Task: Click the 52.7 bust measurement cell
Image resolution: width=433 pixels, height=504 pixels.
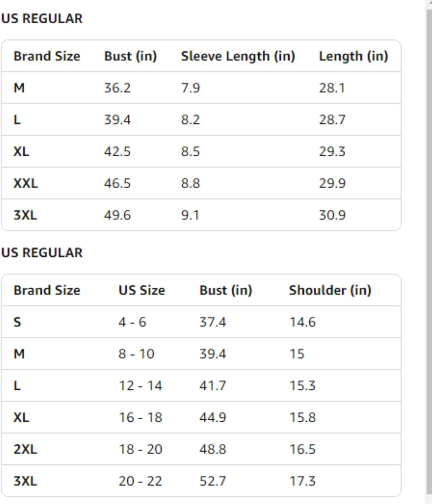Action: [213, 481]
